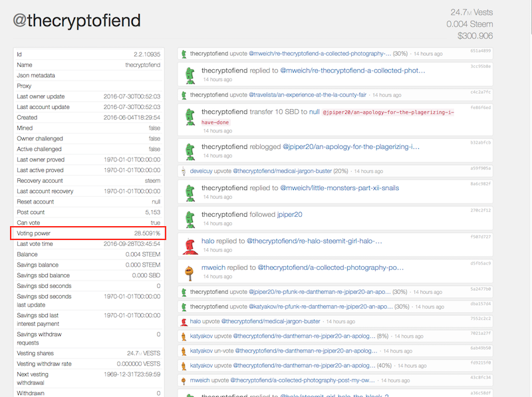Image resolution: width=532 pixels, height=397 pixels.
Task: Click the memo text '@jpiper20/an-apology-for-the-plagerizing'
Action: (x=328, y=117)
